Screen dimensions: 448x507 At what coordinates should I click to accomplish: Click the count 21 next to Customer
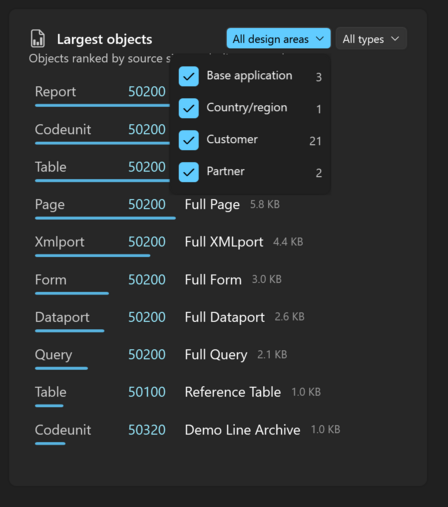coord(315,141)
